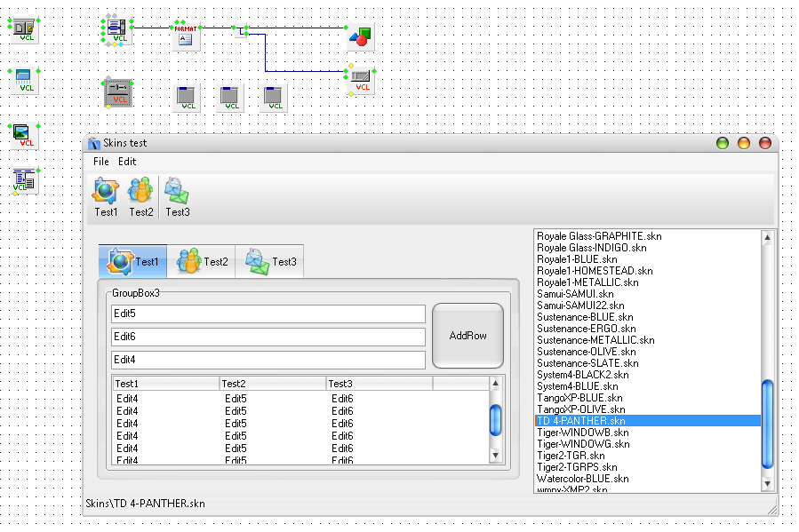Click the Test2 column header
The image size is (799, 532).
point(272,384)
